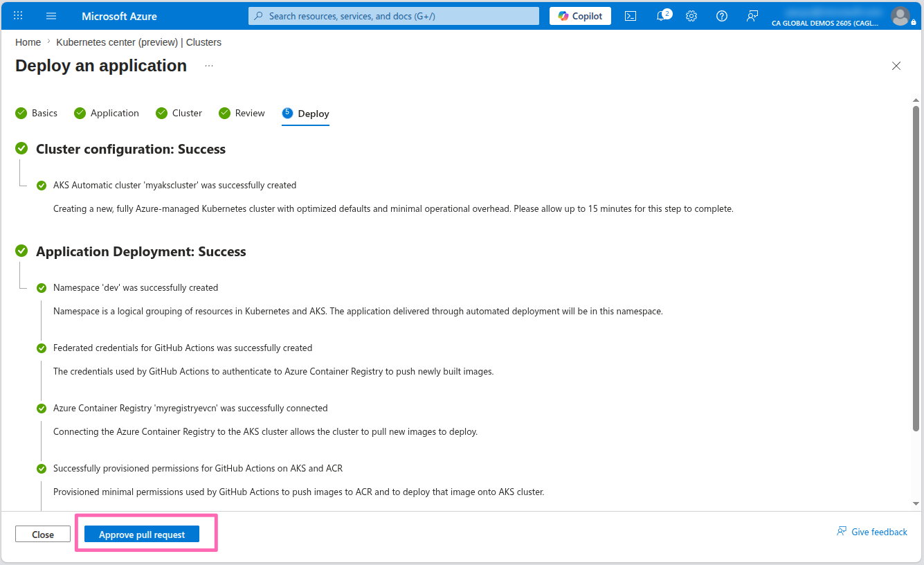The width and height of the screenshot is (924, 565).
Task: Click check icon beside provisioned permissions row
Action: (42, 469)
